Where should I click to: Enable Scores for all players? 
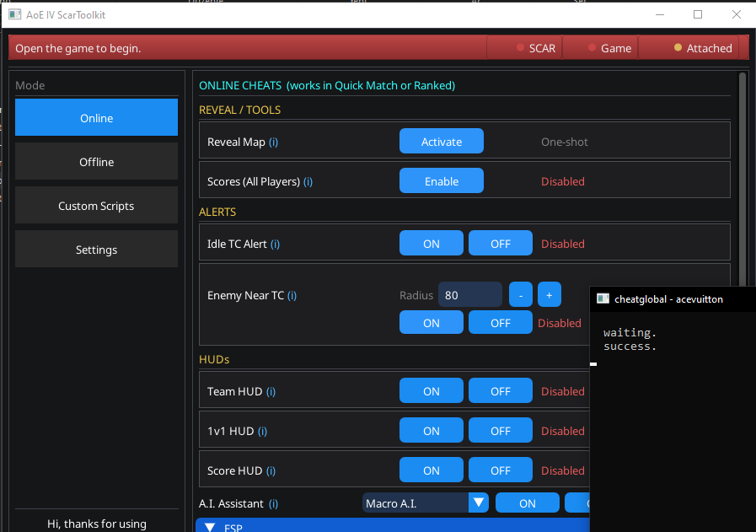point(441,180)
